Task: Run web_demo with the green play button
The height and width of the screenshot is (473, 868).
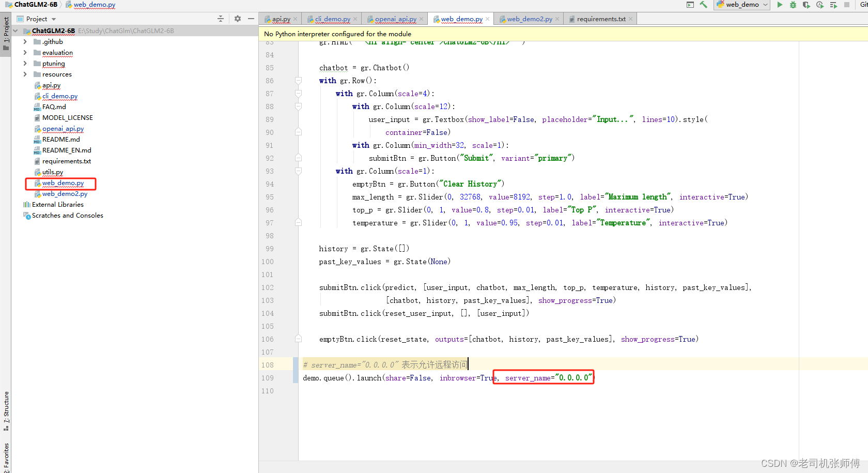Action: 780,5
